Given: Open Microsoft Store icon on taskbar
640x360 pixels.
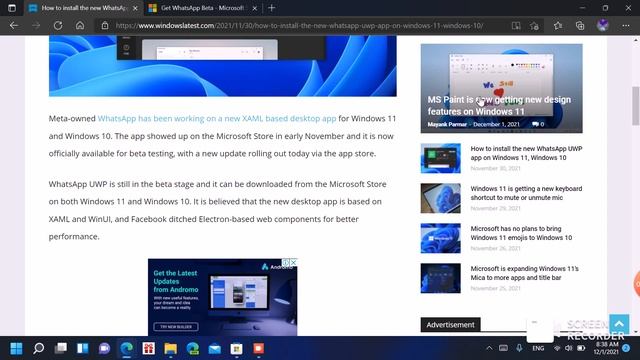Looking at the screenshot, I should point(236,348).
